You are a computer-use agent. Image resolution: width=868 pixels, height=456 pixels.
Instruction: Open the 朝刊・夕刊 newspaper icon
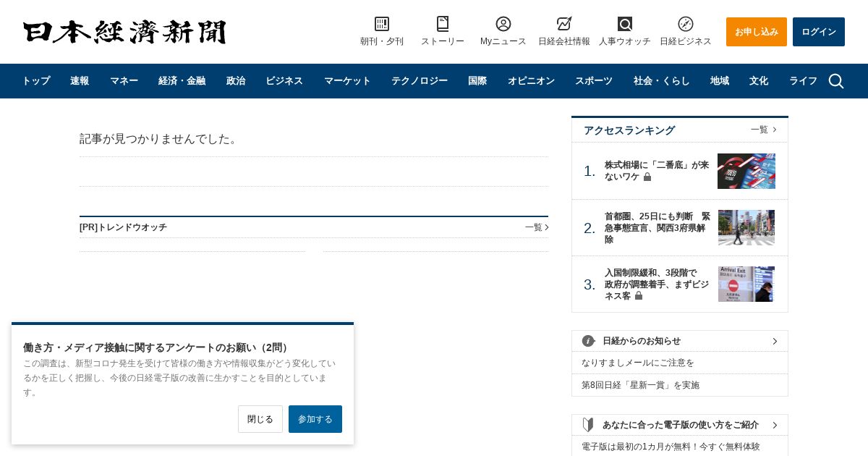382,24
